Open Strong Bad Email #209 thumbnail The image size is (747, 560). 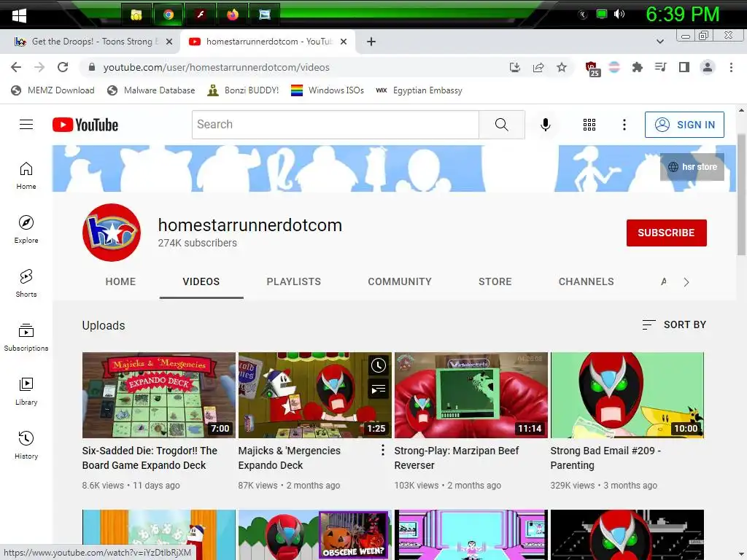point(627,394)
